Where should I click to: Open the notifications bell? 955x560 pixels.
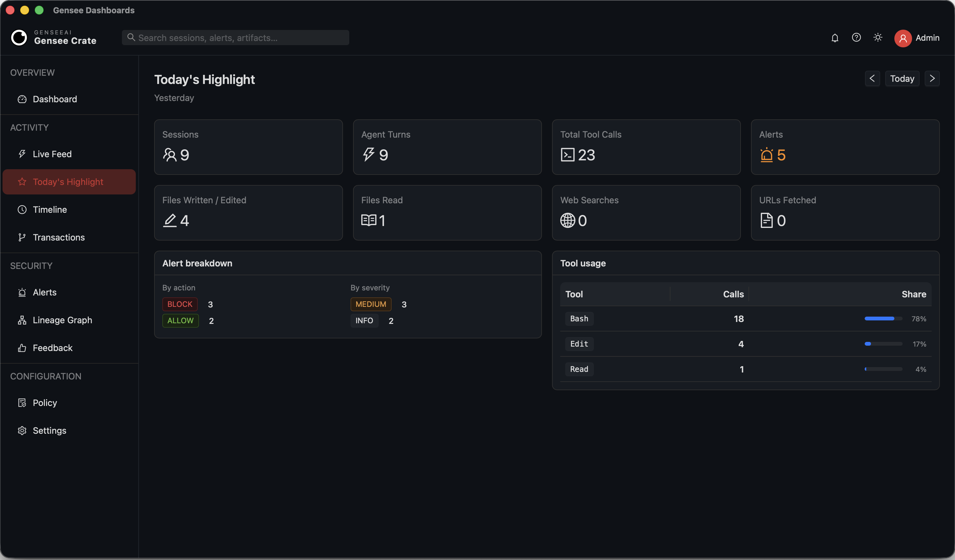click(834, 38)
